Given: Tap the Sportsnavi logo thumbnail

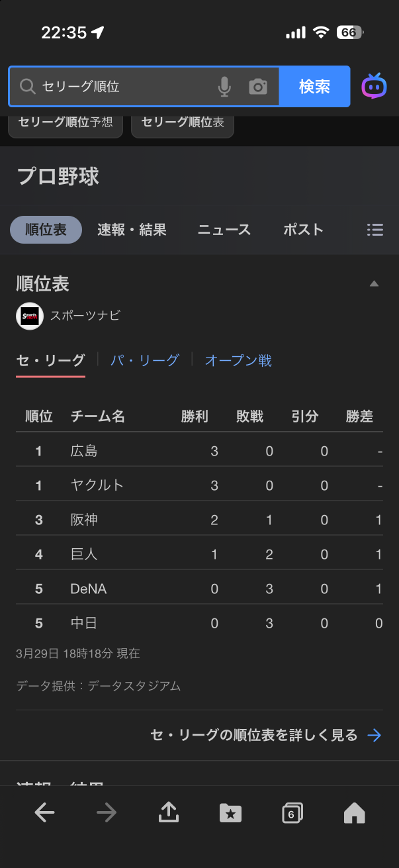Looking at the screenshot, I should [x=29, y=316].
